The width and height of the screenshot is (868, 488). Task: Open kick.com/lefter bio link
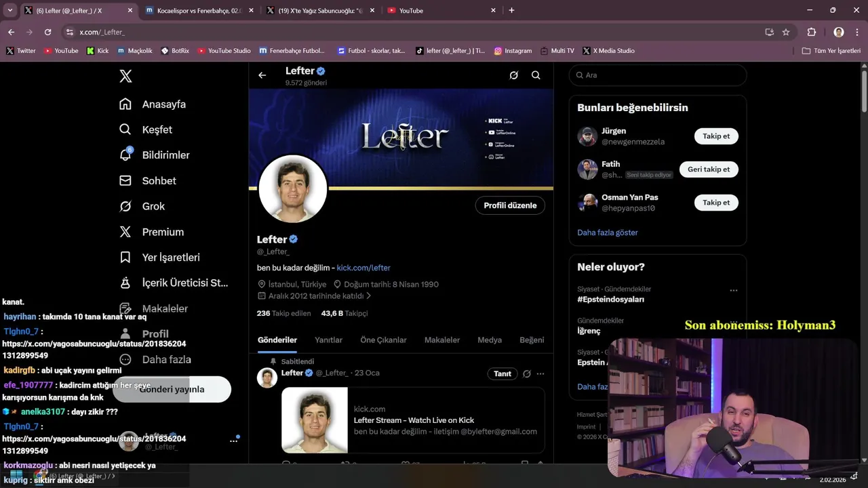point(363,268)
